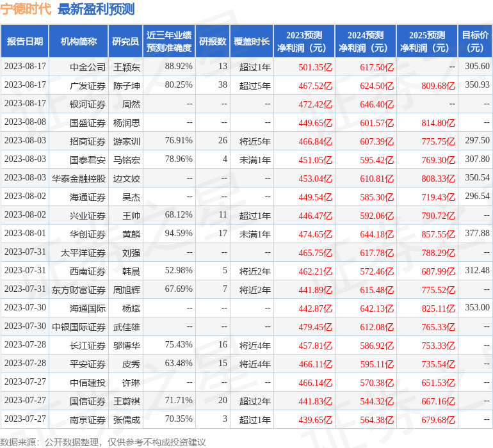Click the 目标价 column header
Screen dimensions: 493x448
475,41
